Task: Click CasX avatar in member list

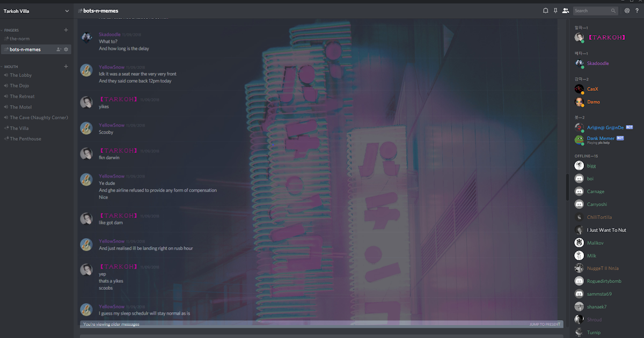Action: [579, 89]
